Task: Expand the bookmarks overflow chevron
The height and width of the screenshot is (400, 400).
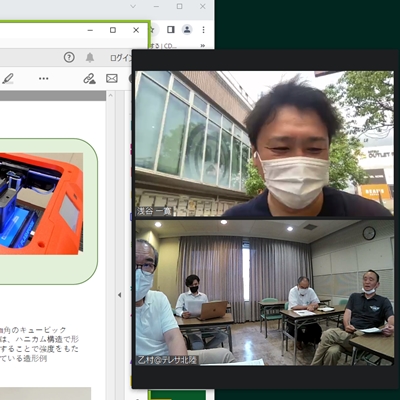Action: tap(202, 46)
